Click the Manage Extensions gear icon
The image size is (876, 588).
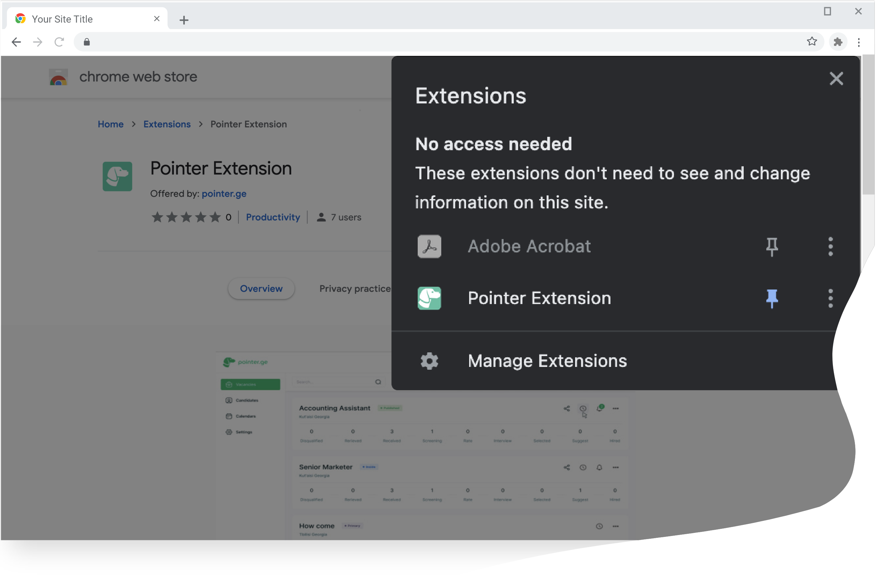[x=430, y=361]
